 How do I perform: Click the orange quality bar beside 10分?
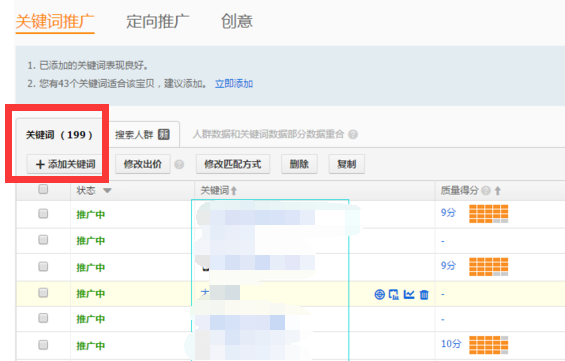(x=489, y=345)
